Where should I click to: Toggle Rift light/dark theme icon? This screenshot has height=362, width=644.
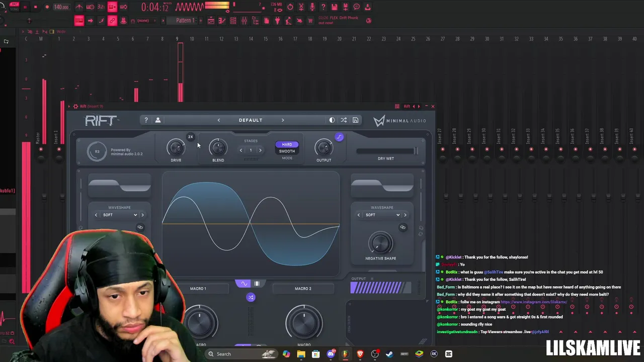(332, 120)
